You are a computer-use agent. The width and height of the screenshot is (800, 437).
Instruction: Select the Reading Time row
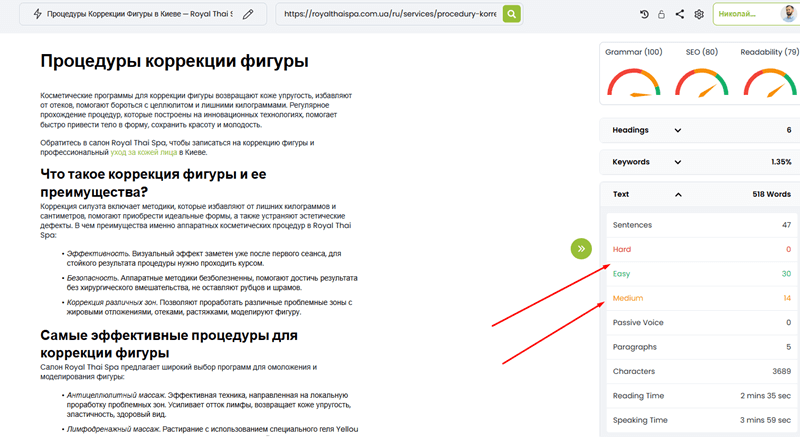click(702, 396)
